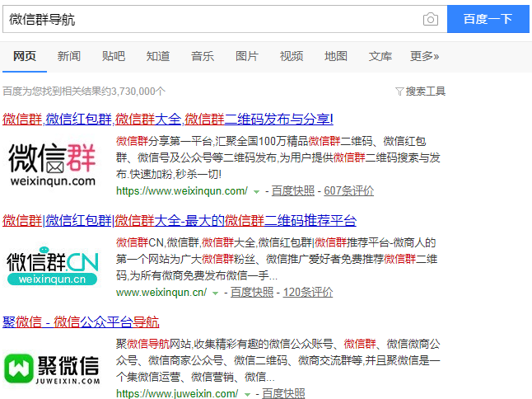Visit www.weixinqun.cn/ green URL
The image size is (532, 399).
pyautogui.click(x=161, y=293)
